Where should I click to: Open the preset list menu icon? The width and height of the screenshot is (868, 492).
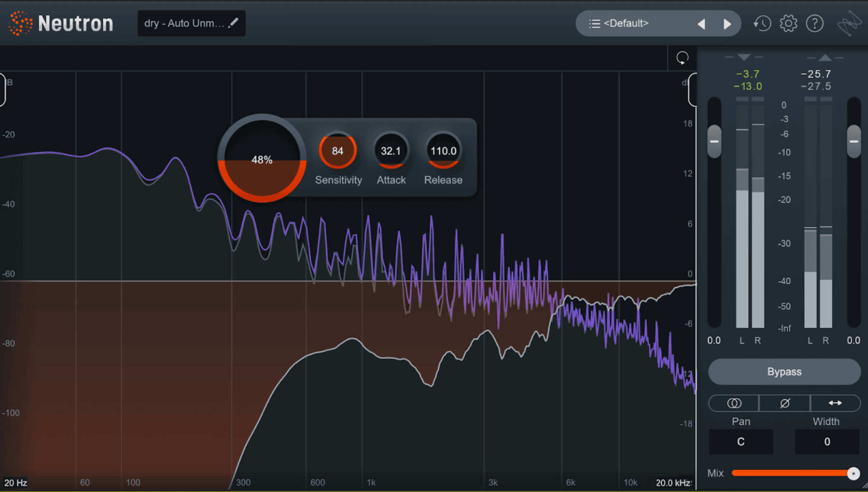click(594, 23)
